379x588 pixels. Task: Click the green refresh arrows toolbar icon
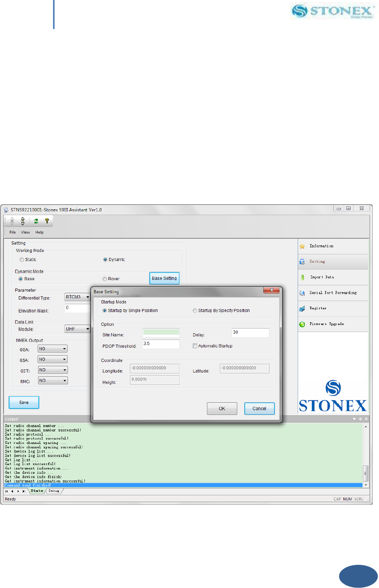tap(36, 221)
